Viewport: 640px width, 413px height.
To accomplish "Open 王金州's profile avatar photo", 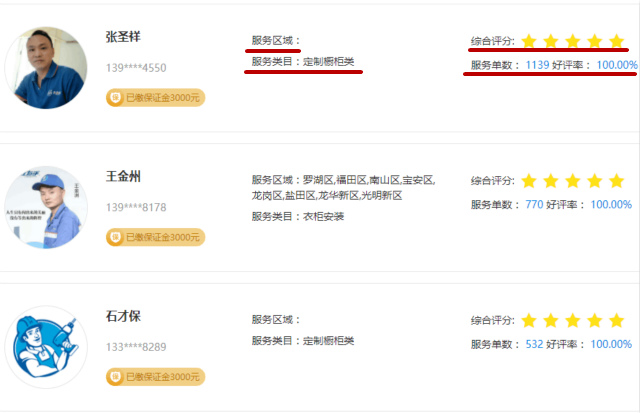I will point(46,207).
